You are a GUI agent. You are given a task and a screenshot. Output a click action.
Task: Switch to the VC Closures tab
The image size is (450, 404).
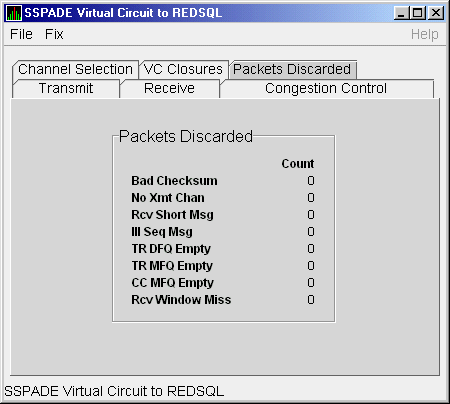[183, 69]
